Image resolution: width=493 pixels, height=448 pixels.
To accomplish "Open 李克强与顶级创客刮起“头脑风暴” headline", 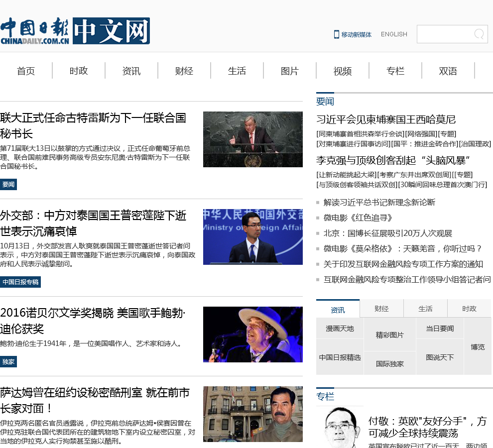I will click(393, 160).
